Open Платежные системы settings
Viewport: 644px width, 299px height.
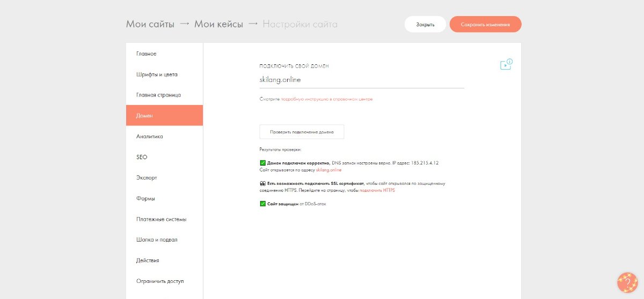[161, 219]
